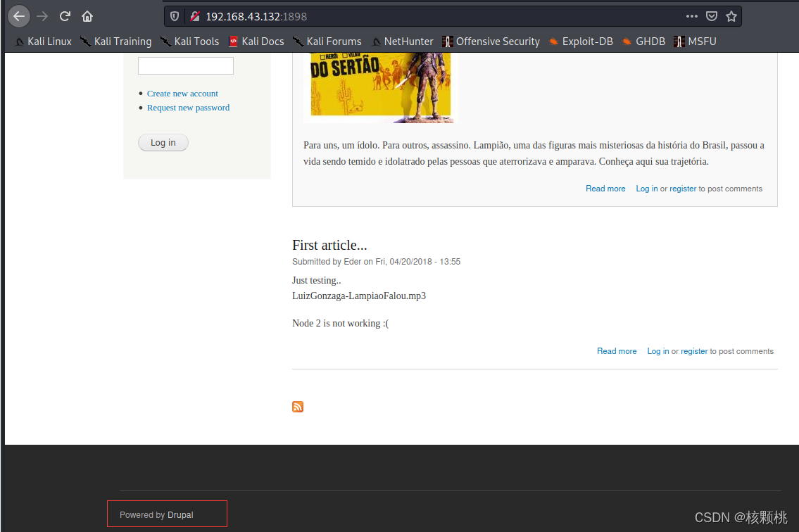Bookmark this page with the star icon
799x532 pixels.
pos(731,16)
